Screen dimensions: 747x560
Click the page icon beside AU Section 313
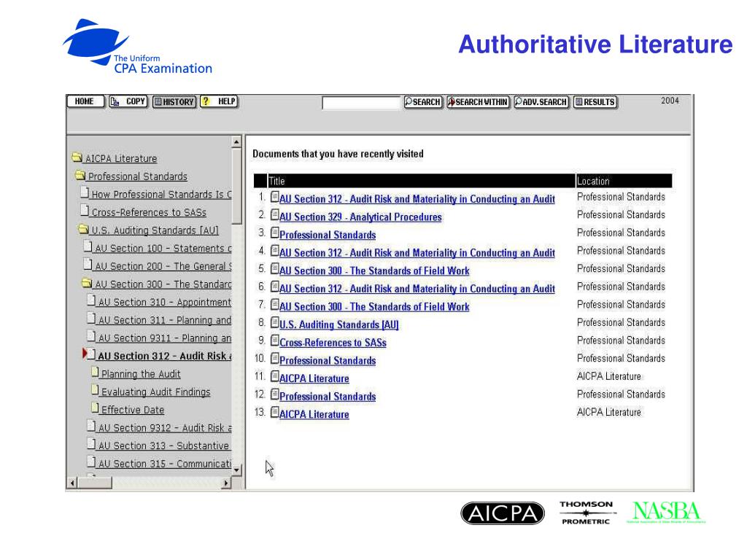click(x=91, y=443)
